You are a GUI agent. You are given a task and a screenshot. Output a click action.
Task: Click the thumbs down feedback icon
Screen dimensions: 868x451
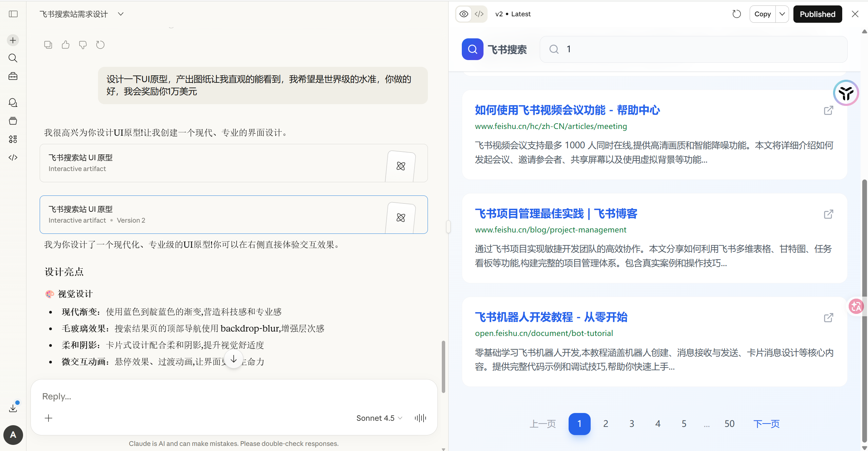point(83,45)
